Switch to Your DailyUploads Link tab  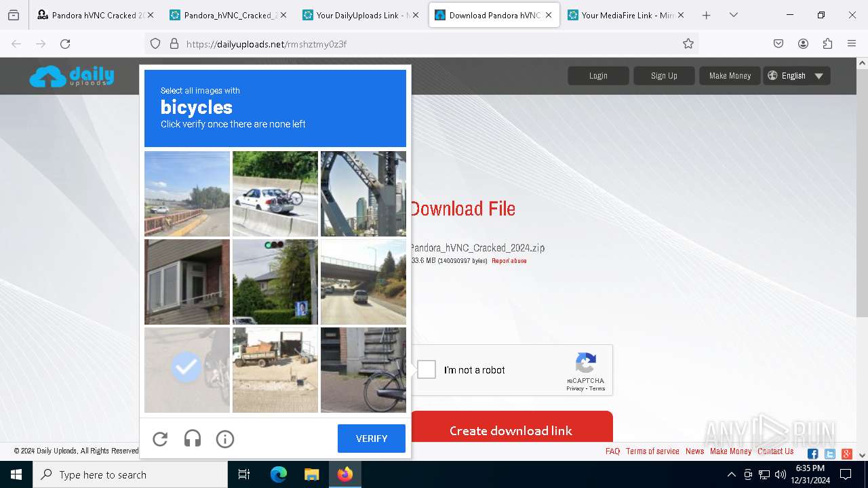(361, 15)
